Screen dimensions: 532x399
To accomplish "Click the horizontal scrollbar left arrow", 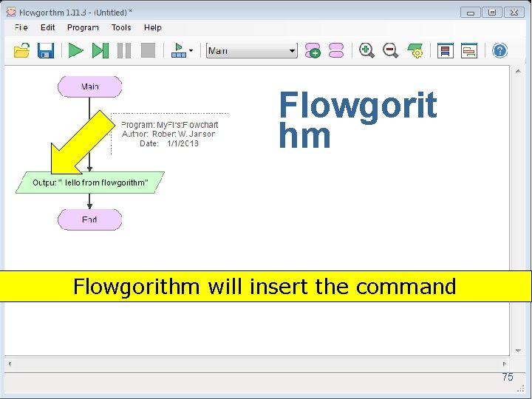I will tap(10, 364).
